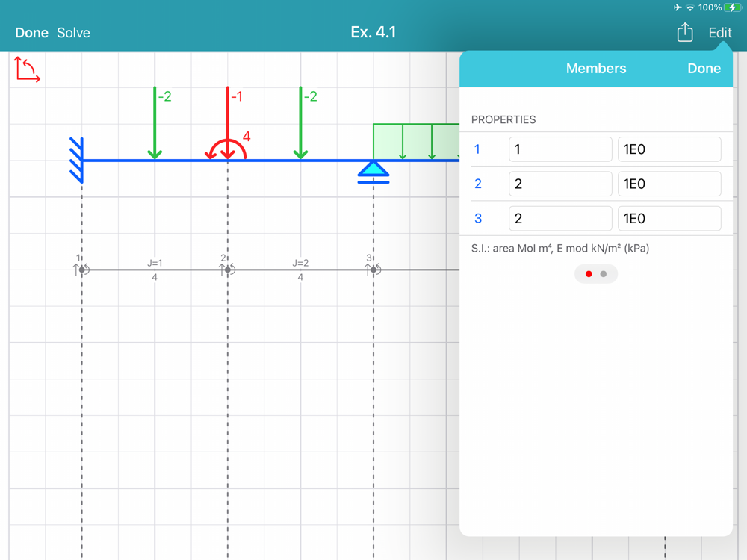Edit E modulus field for member 1

click(669, 149)
